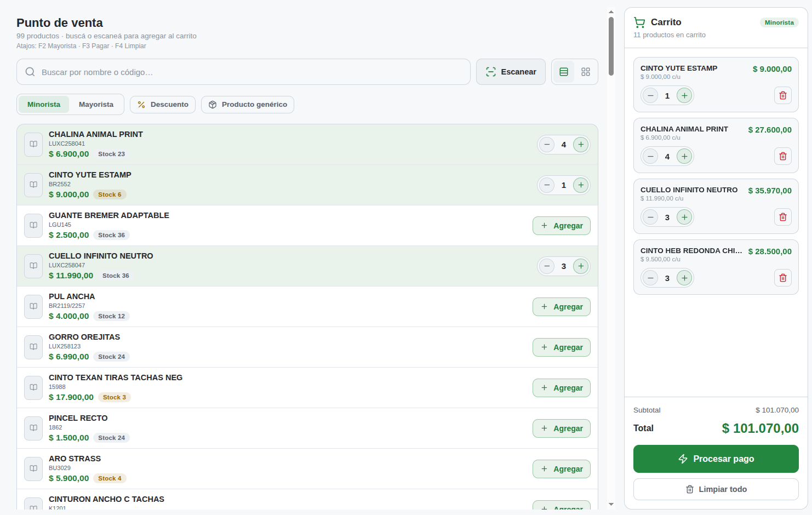Switch to list view layout icon
This screenshot has height=515, width=812.
tap(563, 72)
